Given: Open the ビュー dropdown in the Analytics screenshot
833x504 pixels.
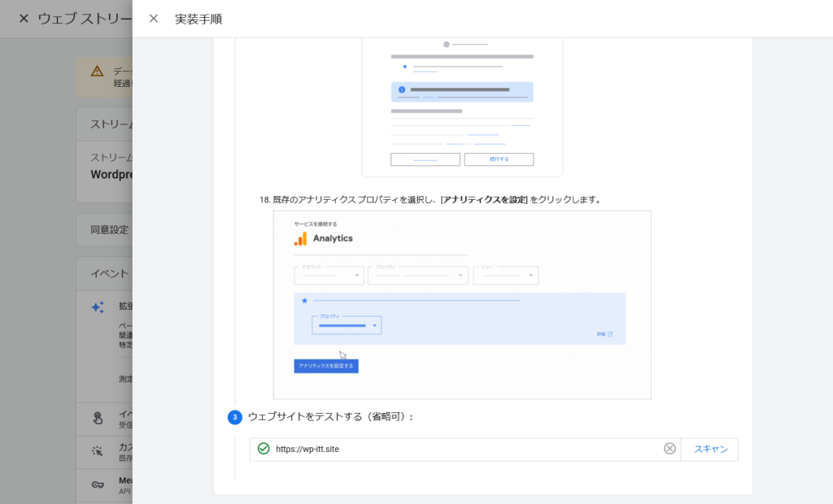Looking at the screenshot, I should pos(505,276).
